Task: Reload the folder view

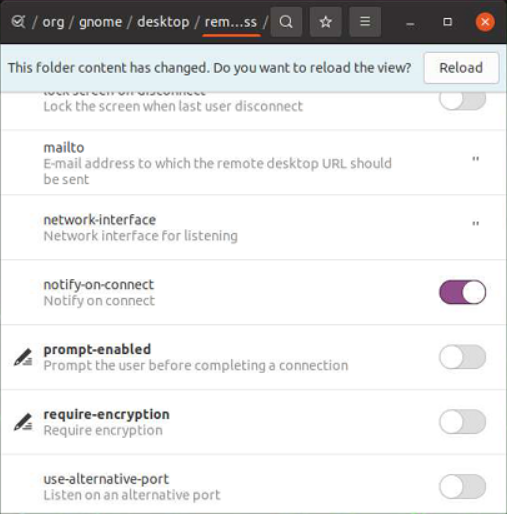Action: [x=461, y=68]
